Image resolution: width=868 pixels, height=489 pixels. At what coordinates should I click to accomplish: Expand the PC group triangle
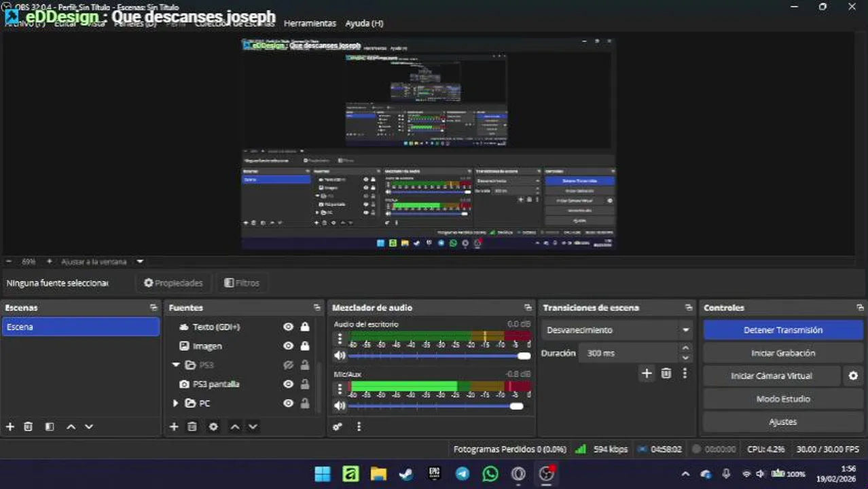[176, 403]
